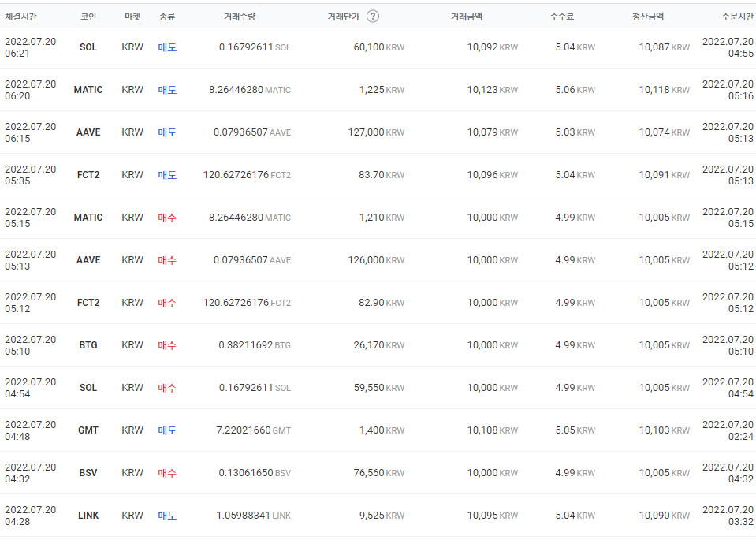Screen dimensions: 756x540
Task: Click 매도 label in the GMT row
Action: coord(167,430)
